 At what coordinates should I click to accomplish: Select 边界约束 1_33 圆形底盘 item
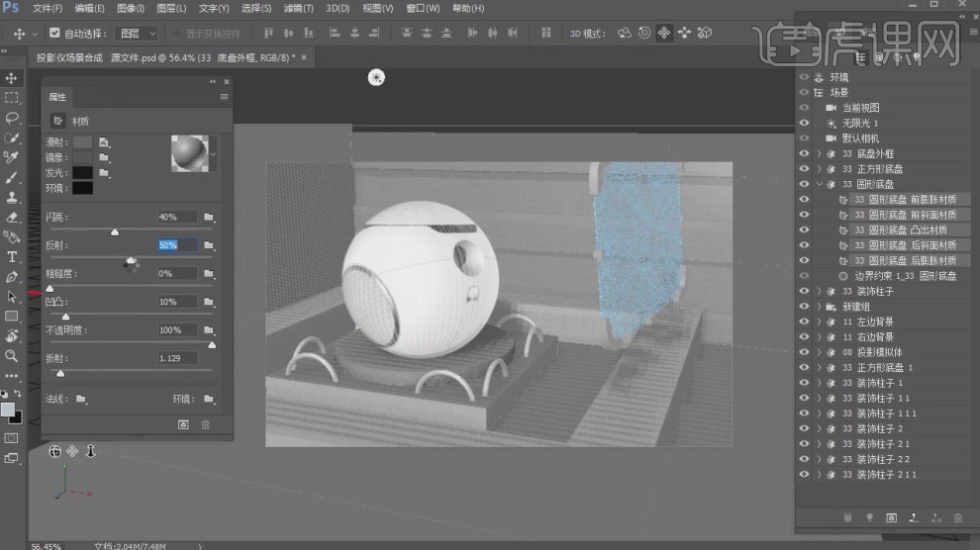[x=905, y=276]
